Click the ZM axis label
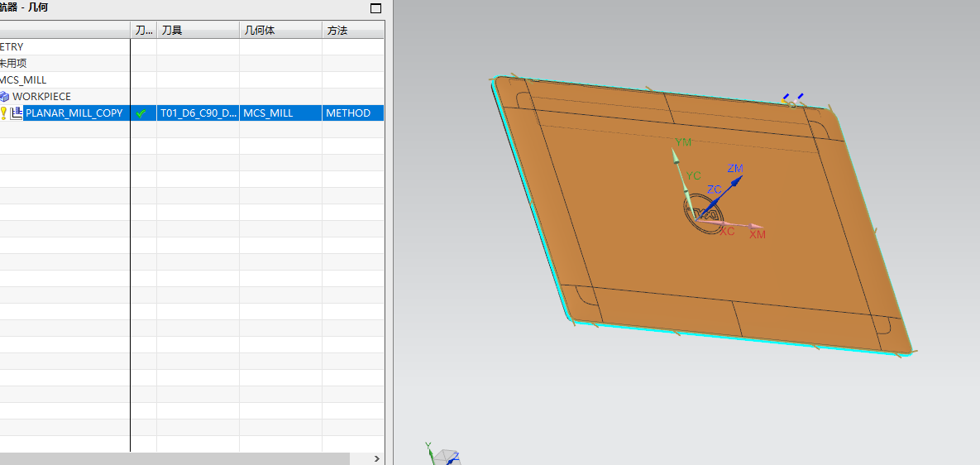This screenshot has width=980, height=465. pyautogui.click(x=735, y=168)
